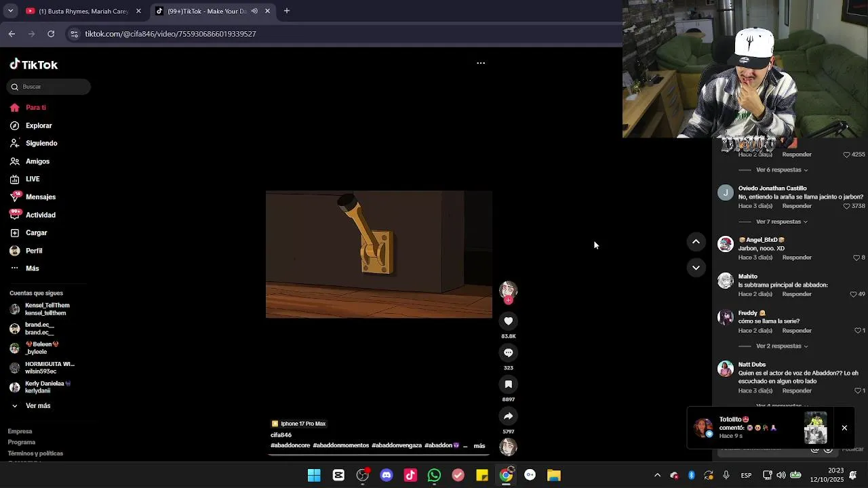Reply to Angel_BfxD's comment
Image resolution: width=868 pixels, height=488 pixels.
coord(797,258)
